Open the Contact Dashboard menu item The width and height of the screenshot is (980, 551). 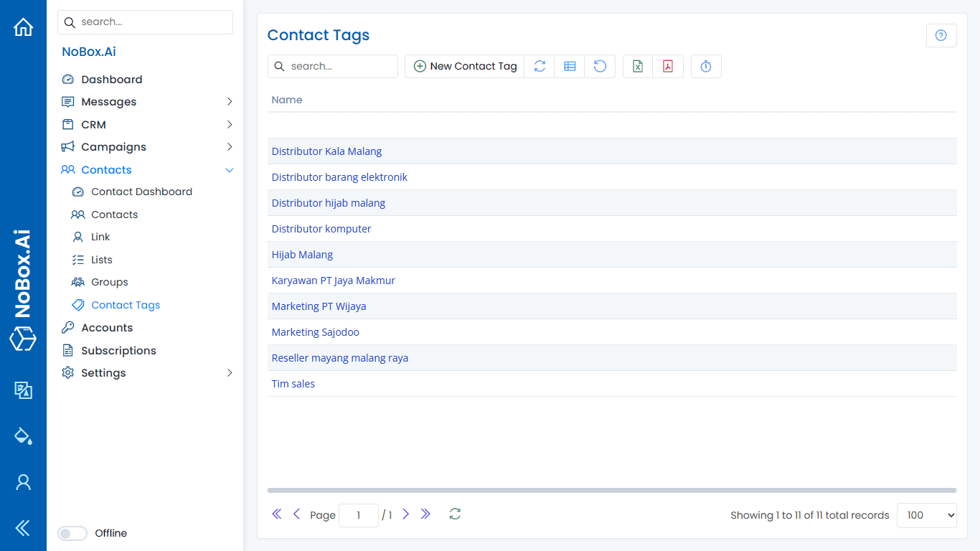(x=141, y=192)
